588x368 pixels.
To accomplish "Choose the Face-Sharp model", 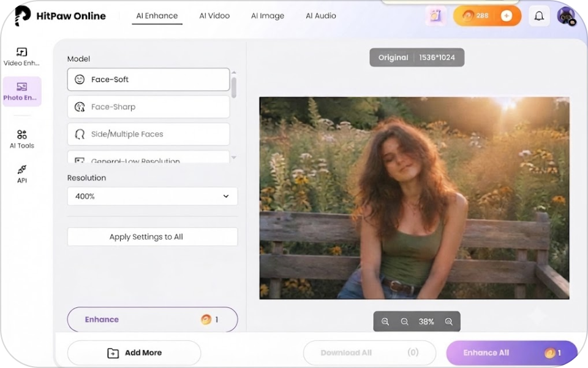I will tap(148, 107).
